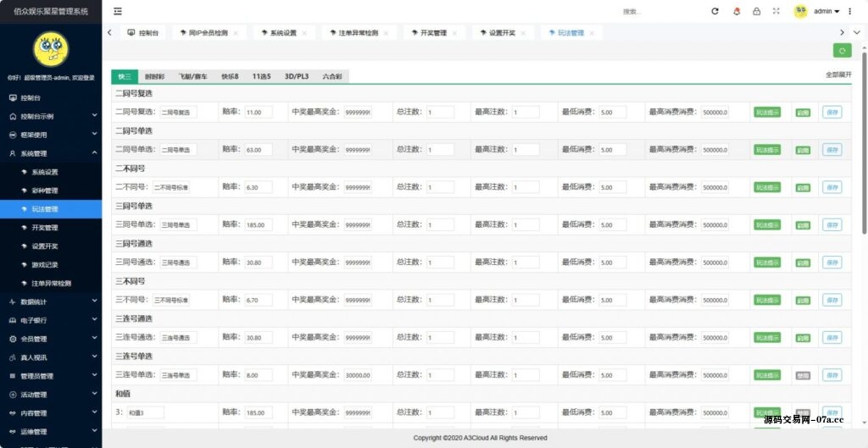Open 玩法提示 for 二同号单选
This screenshot has height=448, width=868.
click(767, 150)
